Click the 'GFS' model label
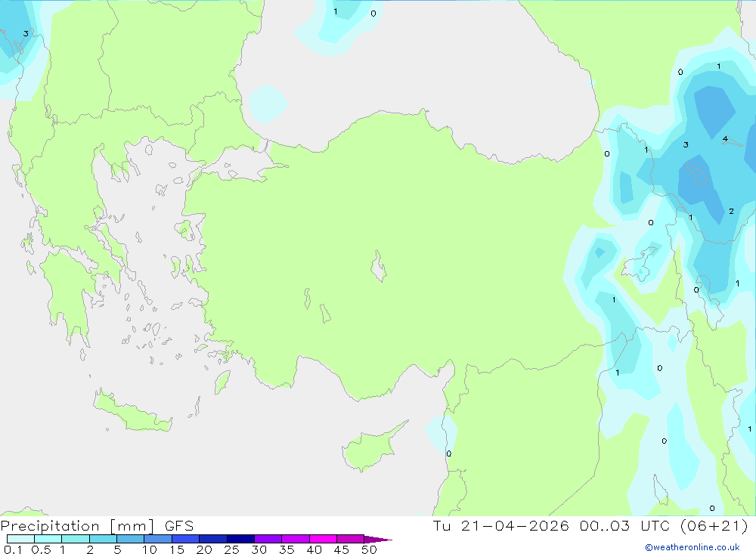This screenshot has width=756, height=554. [x=179, y=526]
